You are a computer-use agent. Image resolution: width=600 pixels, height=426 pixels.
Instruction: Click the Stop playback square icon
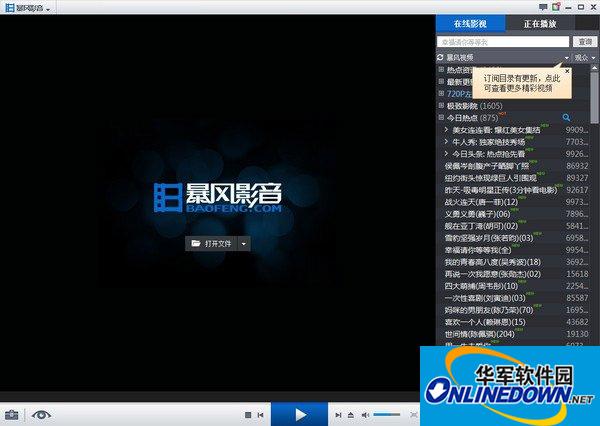(248, 414)
